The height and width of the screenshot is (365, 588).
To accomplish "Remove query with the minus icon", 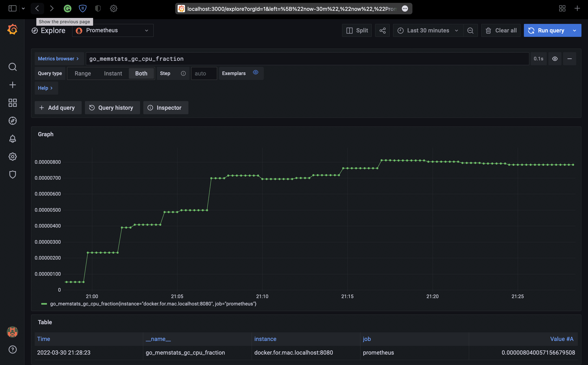I will tap(569, 59).
